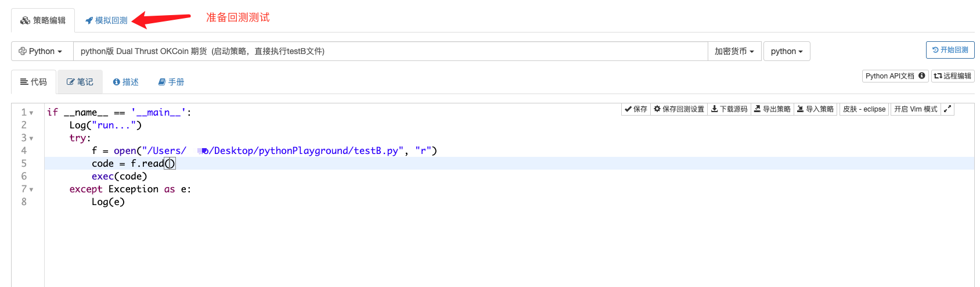980x287 pixels.
Task: Click the fullscreen expand icon in editor toolbar
Action: tap(947, 109)
